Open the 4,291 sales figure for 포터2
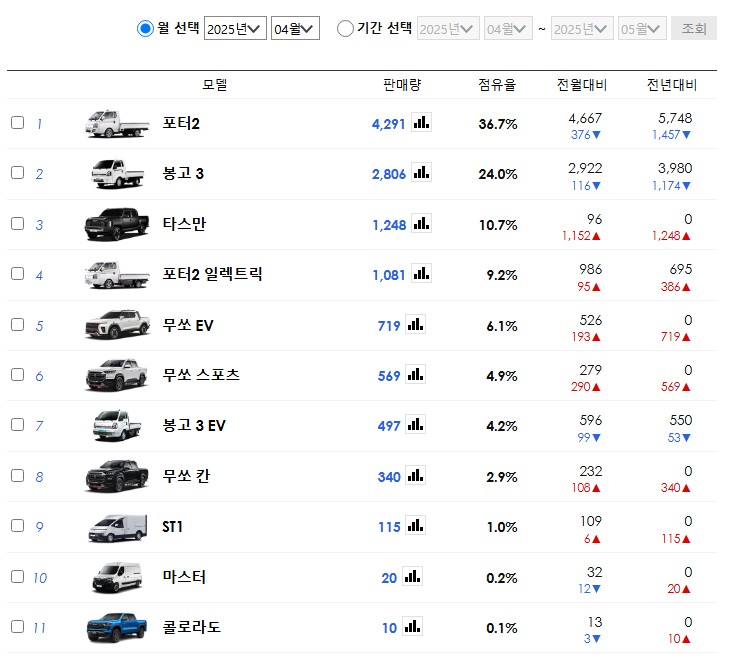 point(388,124)
